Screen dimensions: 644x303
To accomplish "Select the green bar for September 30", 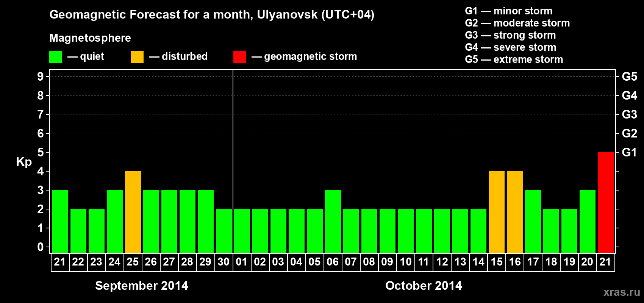I will click(x=224, y=231).
